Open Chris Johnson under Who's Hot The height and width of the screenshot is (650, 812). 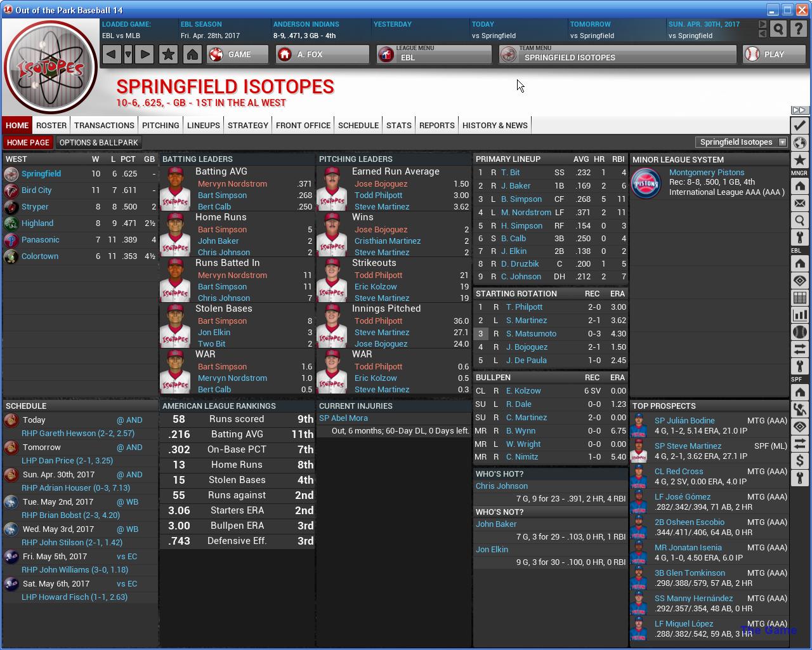click(502, 486)
